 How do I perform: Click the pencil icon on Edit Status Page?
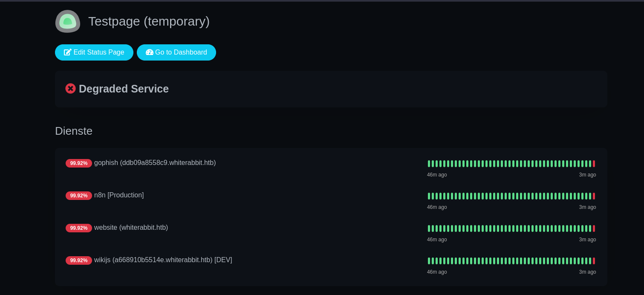[x=68, y=52]
